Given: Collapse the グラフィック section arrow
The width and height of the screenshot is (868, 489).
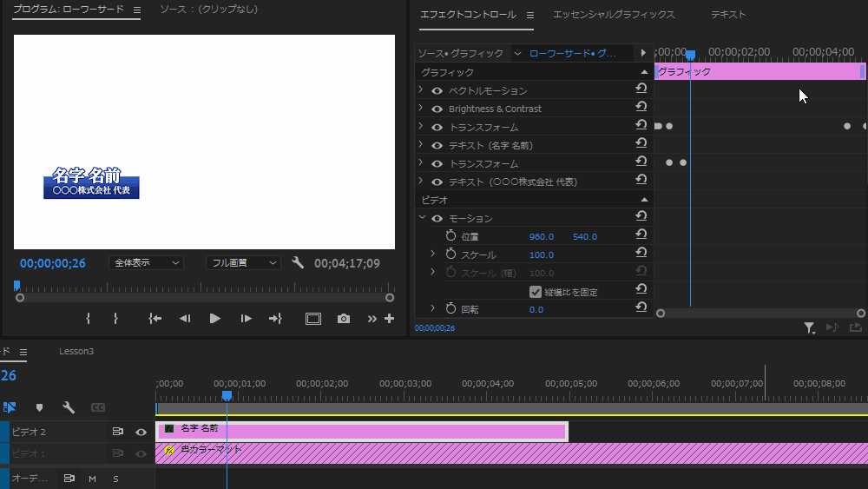Looking at the screenshot, I should coord(644,72).
